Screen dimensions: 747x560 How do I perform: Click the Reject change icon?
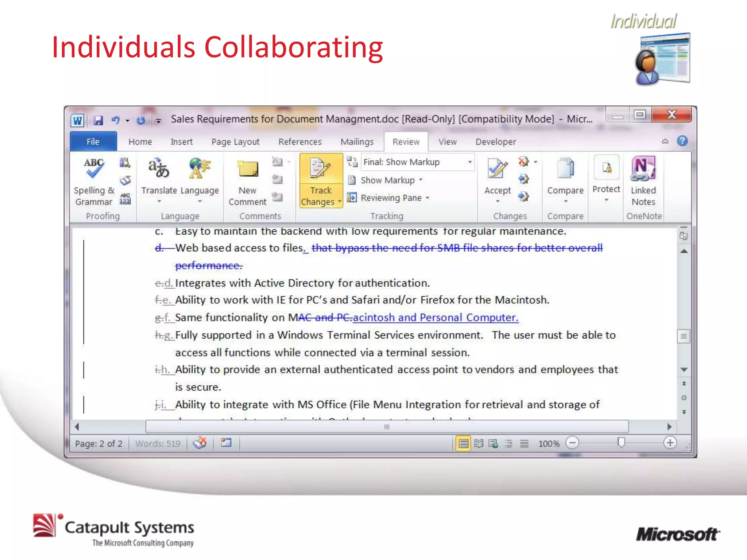pos(523,162)
